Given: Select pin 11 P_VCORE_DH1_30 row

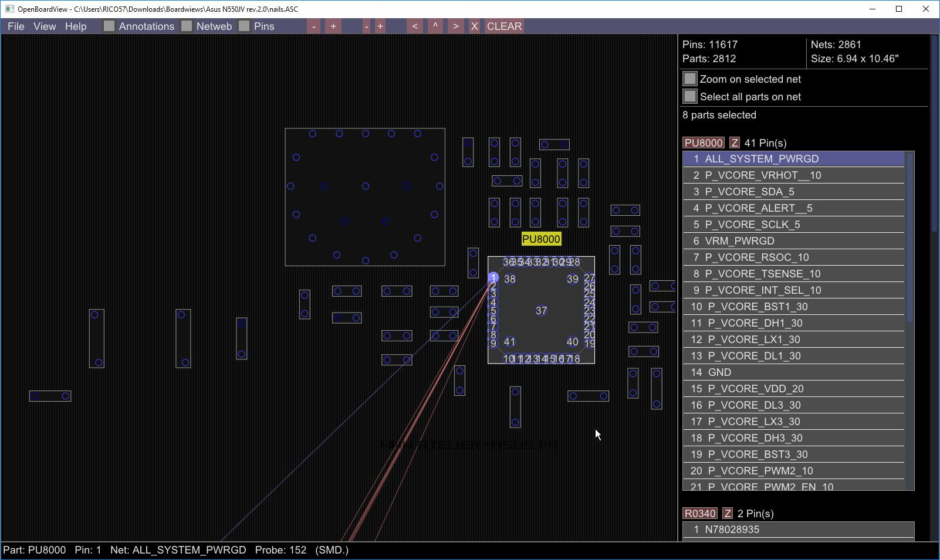Looking at the screenshot, I should pos(794,323).
